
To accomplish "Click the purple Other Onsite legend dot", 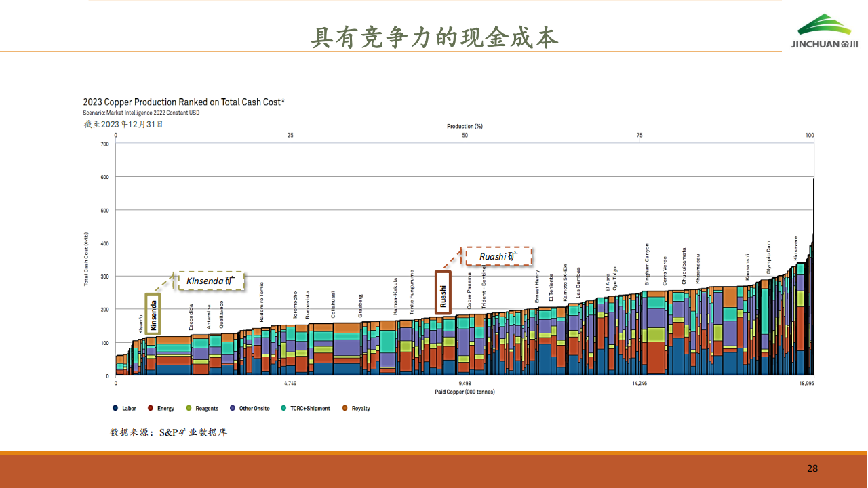I will point(233,408).
